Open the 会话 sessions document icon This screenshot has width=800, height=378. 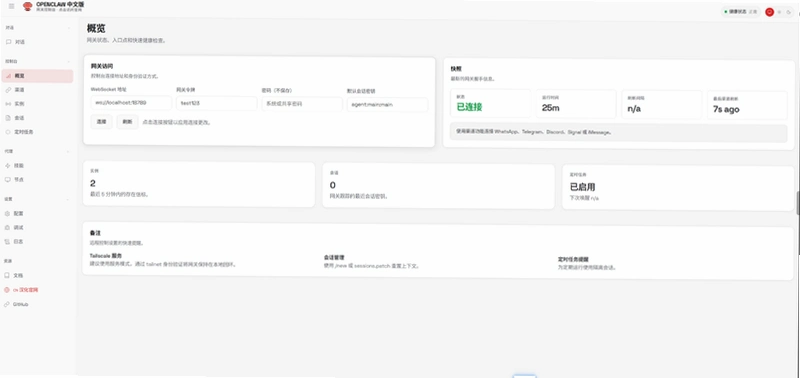[8, 118]
